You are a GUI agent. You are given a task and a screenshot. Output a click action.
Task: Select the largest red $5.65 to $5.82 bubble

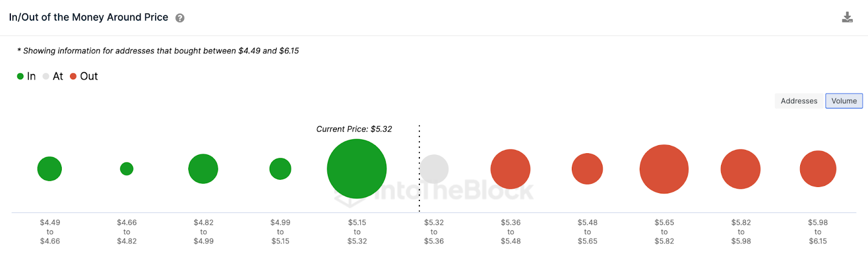click(663, 169)
